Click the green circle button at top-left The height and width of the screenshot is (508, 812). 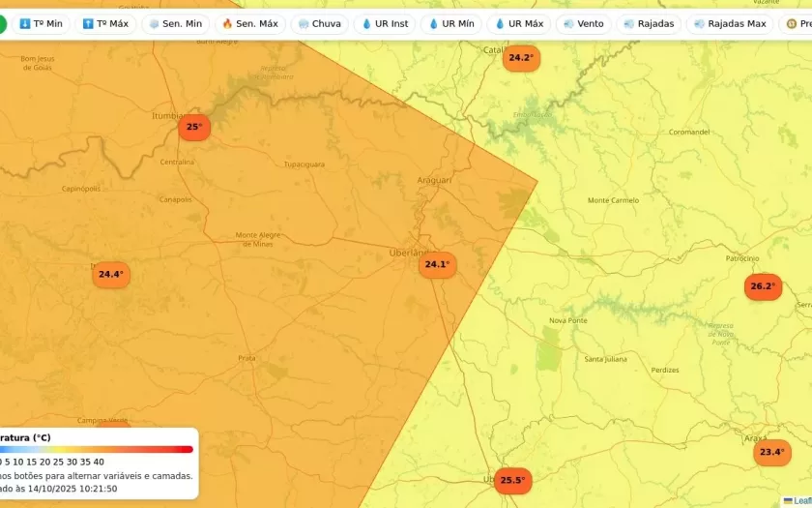tap(3, 24)
